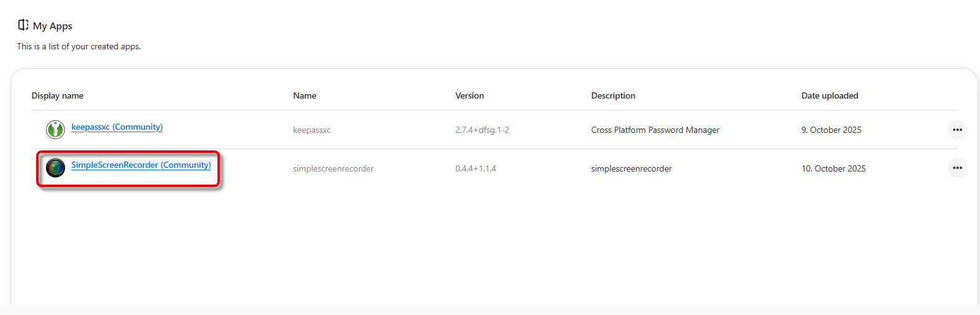This screenshot has width=980, height=315.
Task: Click the Date uploaded column header
Action: pyautogui.click(x=829, y=95)
